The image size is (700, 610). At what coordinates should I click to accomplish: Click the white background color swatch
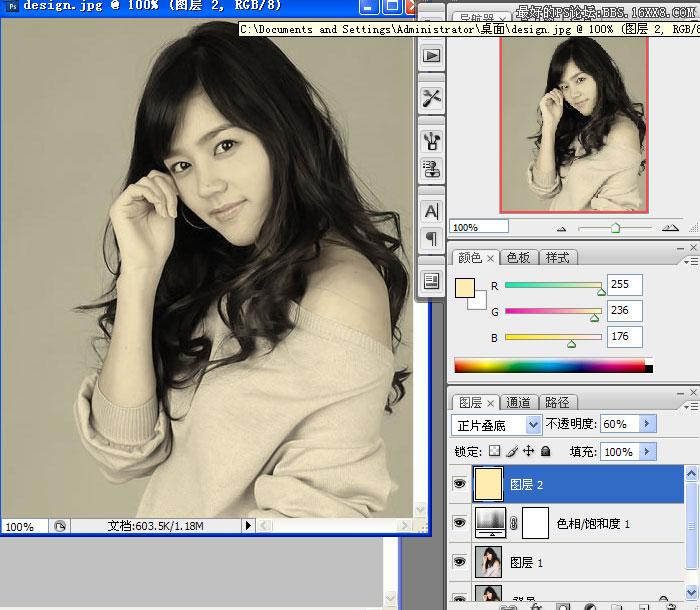[x=480, y=303]
